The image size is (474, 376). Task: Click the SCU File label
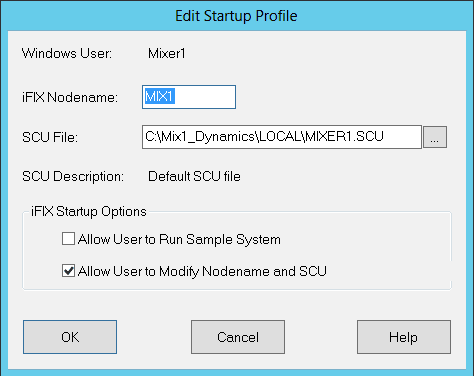(x=50, y=137)
